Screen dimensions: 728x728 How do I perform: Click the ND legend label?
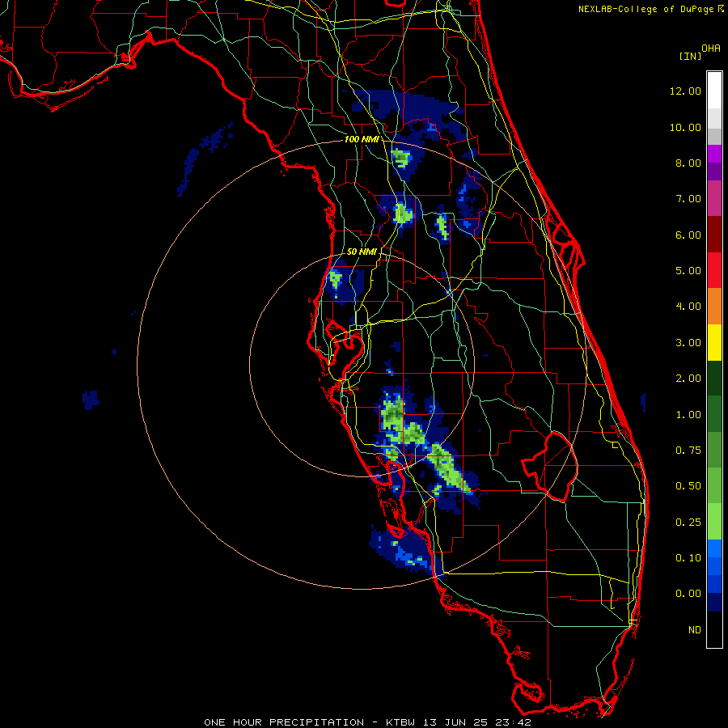click(x=695, y=630)
